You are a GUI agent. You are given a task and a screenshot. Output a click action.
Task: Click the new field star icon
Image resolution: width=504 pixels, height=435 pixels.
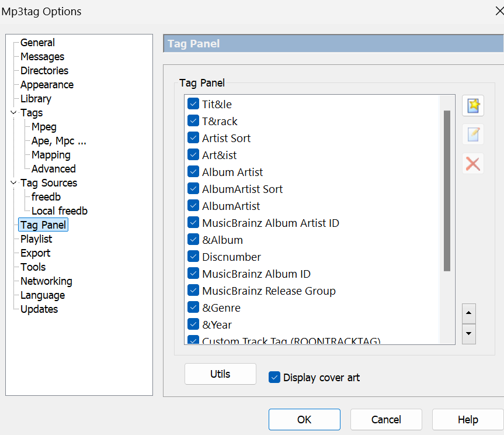point(473,106)
